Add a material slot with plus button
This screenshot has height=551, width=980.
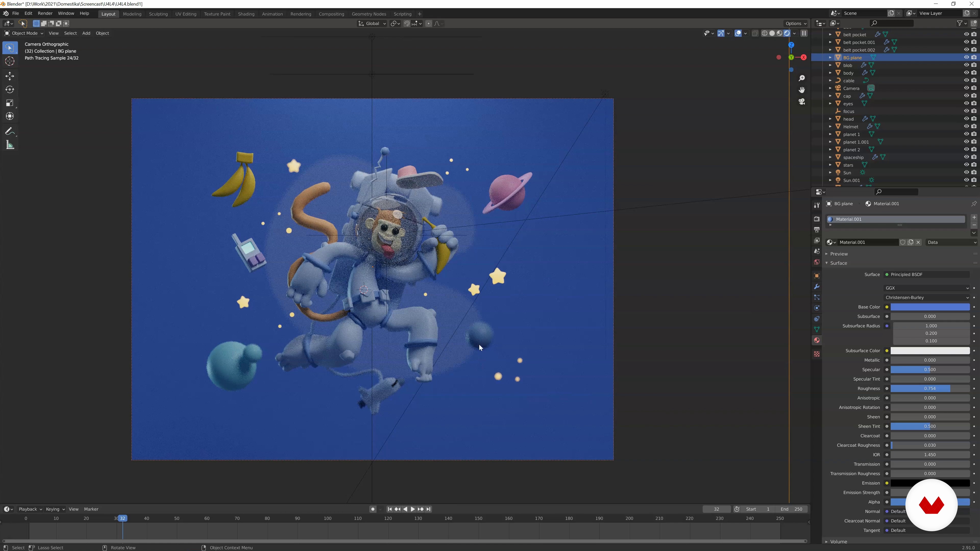pos(974,218)
